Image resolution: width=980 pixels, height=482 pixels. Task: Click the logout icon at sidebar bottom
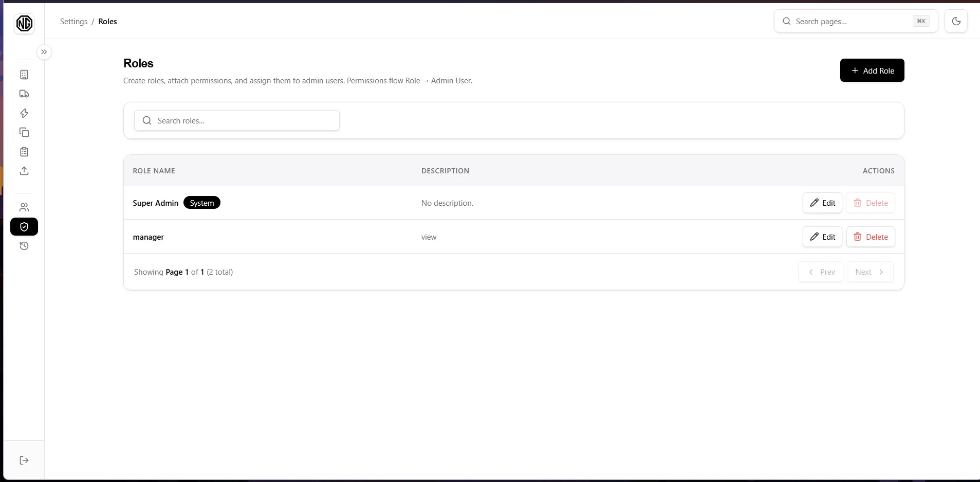coord(24,460)
